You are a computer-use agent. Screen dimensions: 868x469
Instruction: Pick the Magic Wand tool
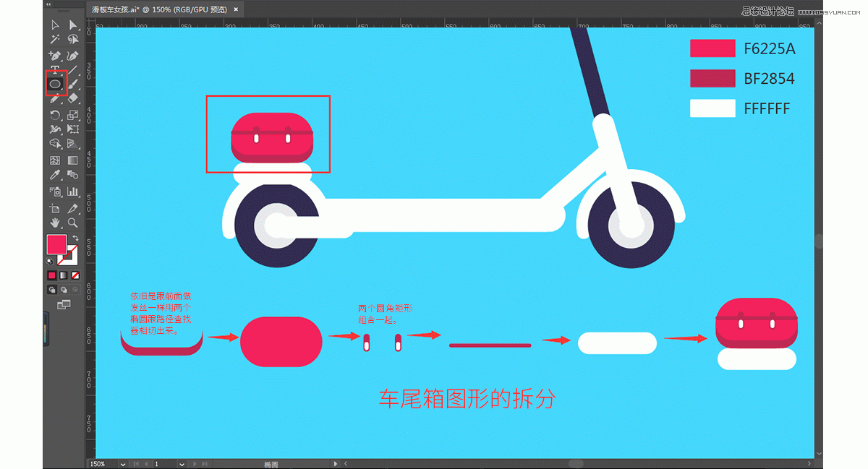point(55,40)
